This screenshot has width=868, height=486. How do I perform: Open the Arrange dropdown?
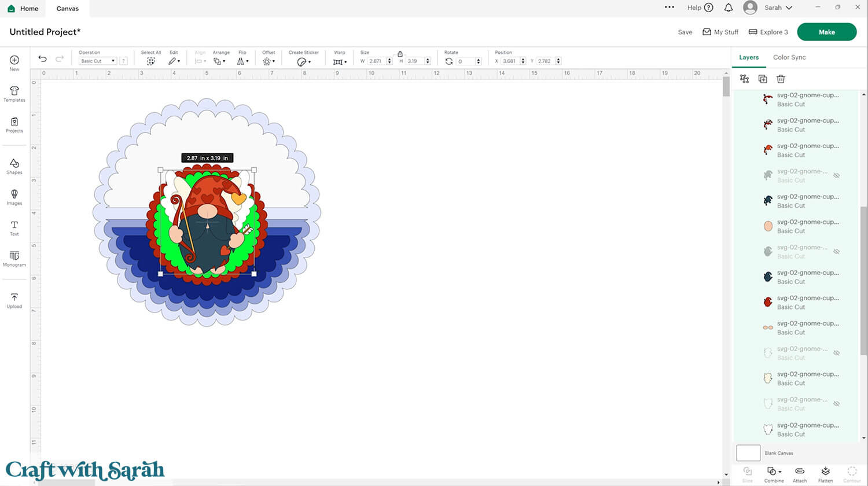coord(219,61)
